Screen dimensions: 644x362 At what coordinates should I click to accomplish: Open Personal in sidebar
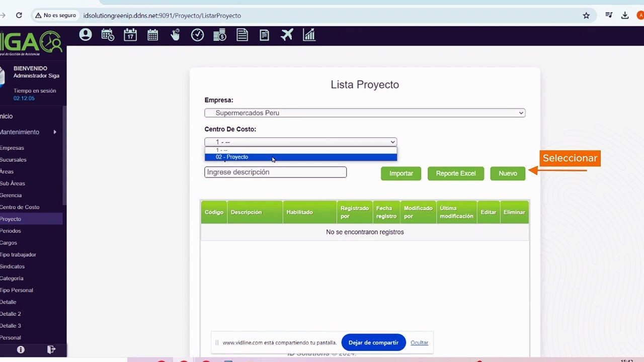pos(11,338)
